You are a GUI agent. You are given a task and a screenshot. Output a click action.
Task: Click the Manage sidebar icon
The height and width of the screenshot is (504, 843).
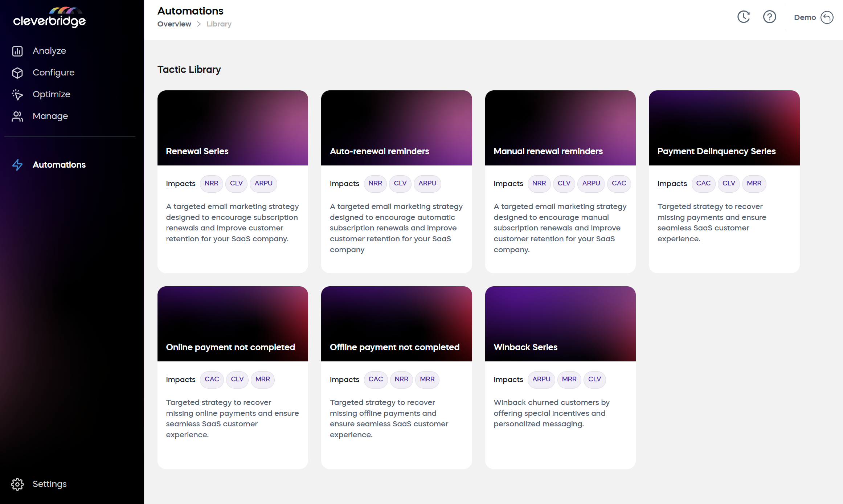(18, 115)
